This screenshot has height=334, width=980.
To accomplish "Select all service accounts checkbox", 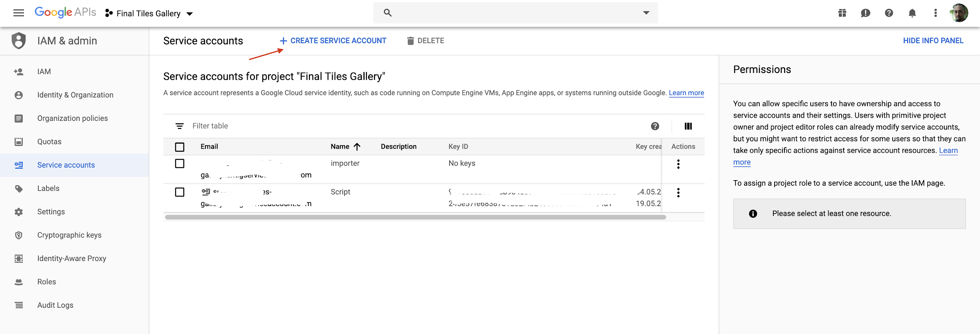I will coord(180,147).
